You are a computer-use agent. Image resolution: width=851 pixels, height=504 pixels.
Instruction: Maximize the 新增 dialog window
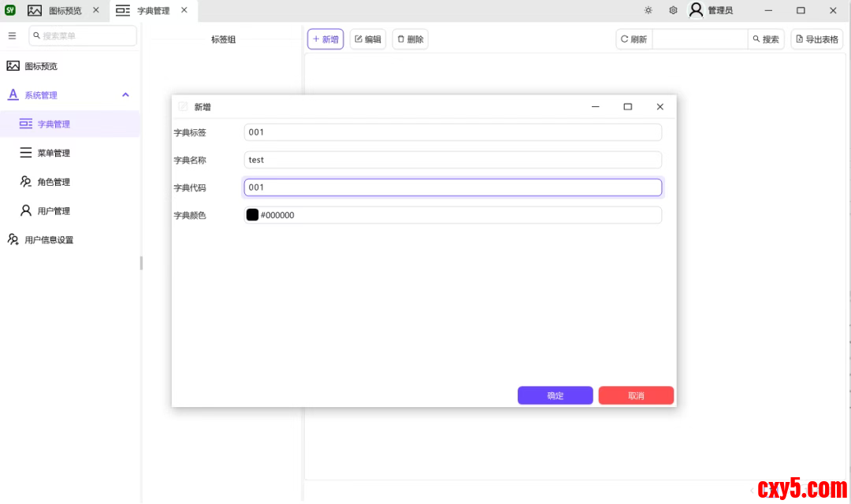click(627, 107)
